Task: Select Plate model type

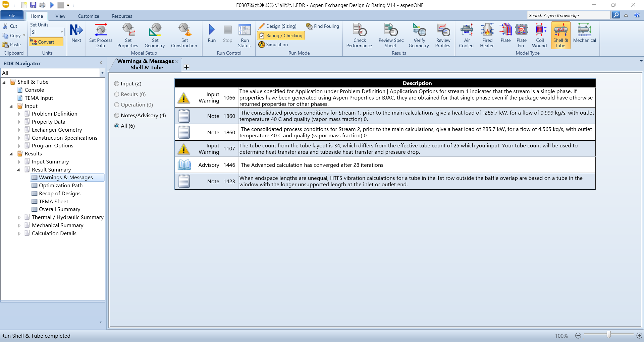Action: click(505, 33)
